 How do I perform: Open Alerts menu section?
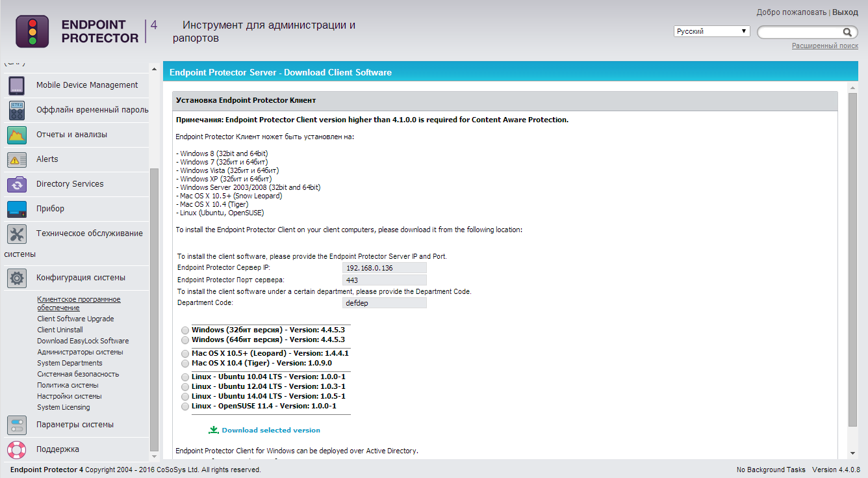click(x=47, y=159)
